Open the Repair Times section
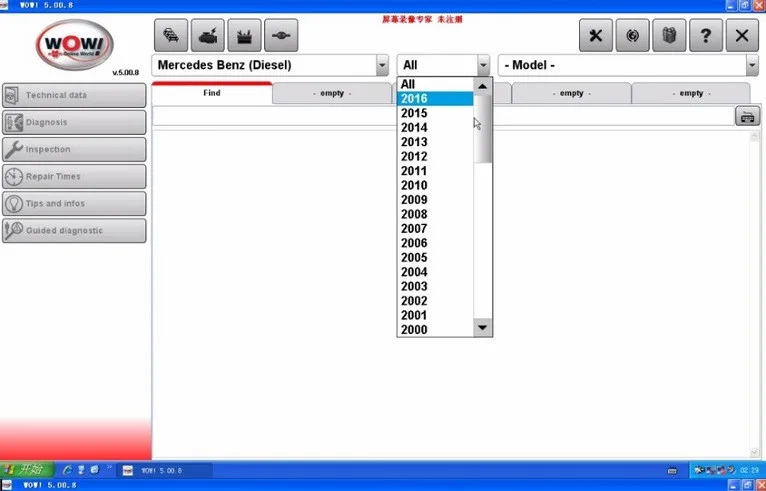The image size is (766, 491). [74, 176]
